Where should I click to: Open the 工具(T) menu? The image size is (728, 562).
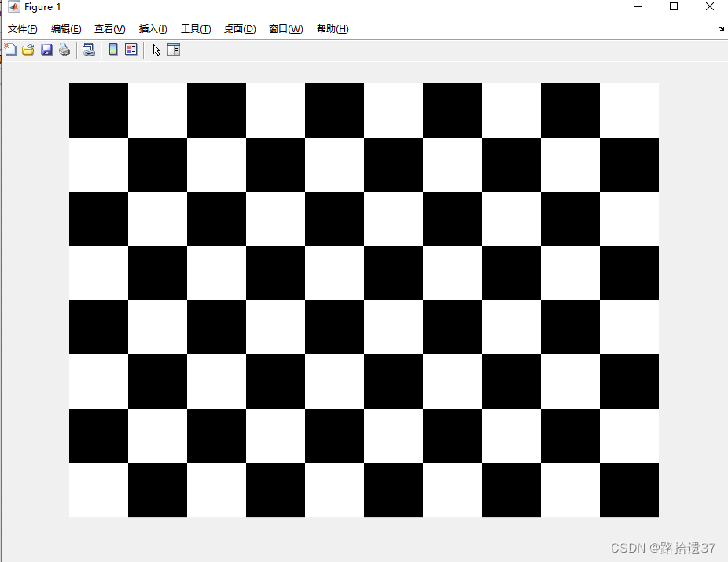[x=196, y=29]
